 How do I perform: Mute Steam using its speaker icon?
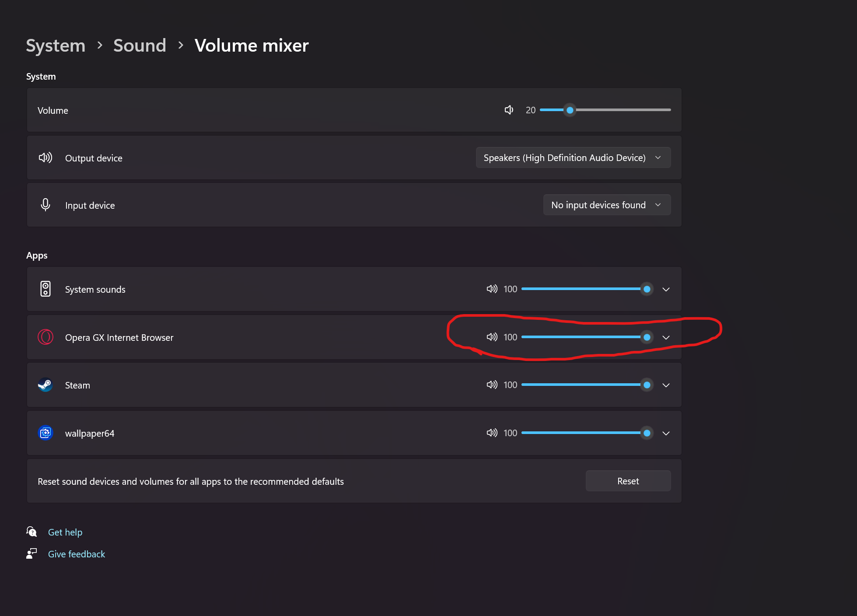pyautogui.click(x=492, y=385)
